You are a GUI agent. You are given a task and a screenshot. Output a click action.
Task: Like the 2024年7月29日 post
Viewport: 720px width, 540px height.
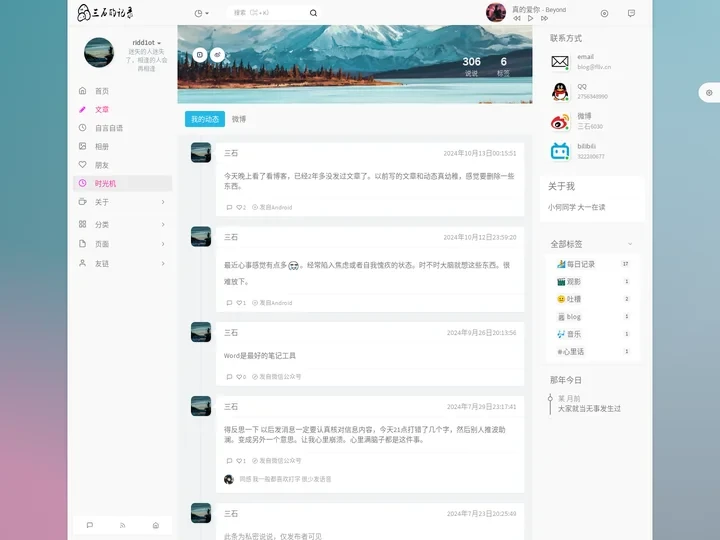coord(241,461)
